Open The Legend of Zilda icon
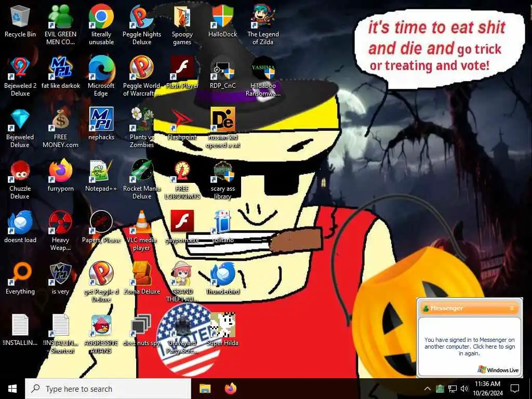Viewport: 532px width, 399px height. (x=263, y=16)
